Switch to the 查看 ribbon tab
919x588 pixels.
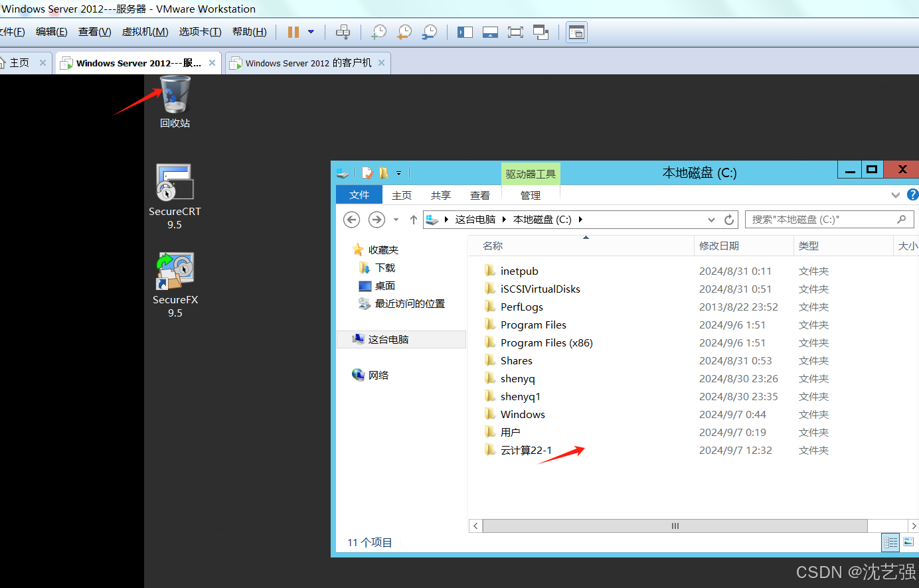pos(479,194)
